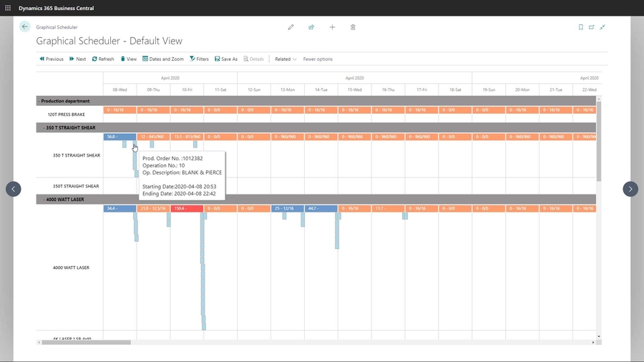Refresh the scheduler view

(x=103, y=59)
